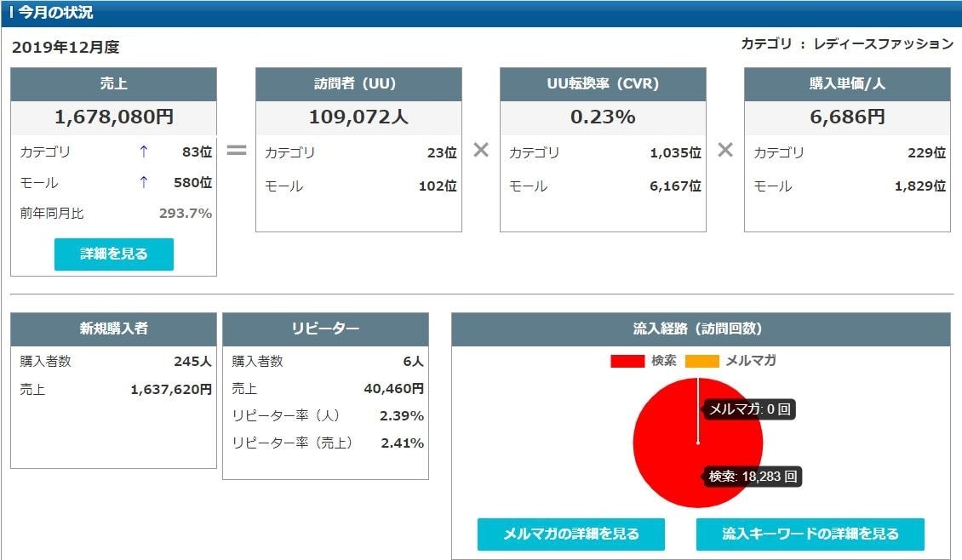The width and height of the screenshot is (962, 560).
Task: Select the 訪問者（UU）card header
Action: pos(358,84)
